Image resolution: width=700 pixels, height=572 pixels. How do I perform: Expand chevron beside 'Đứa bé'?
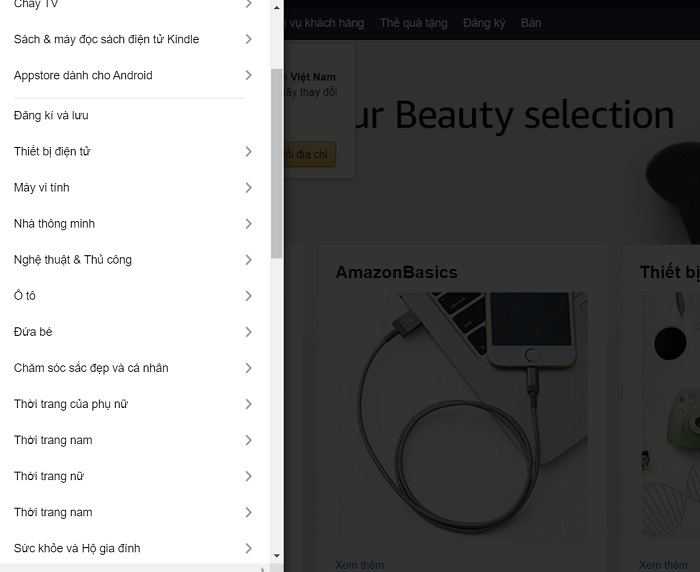coord(249,332)
